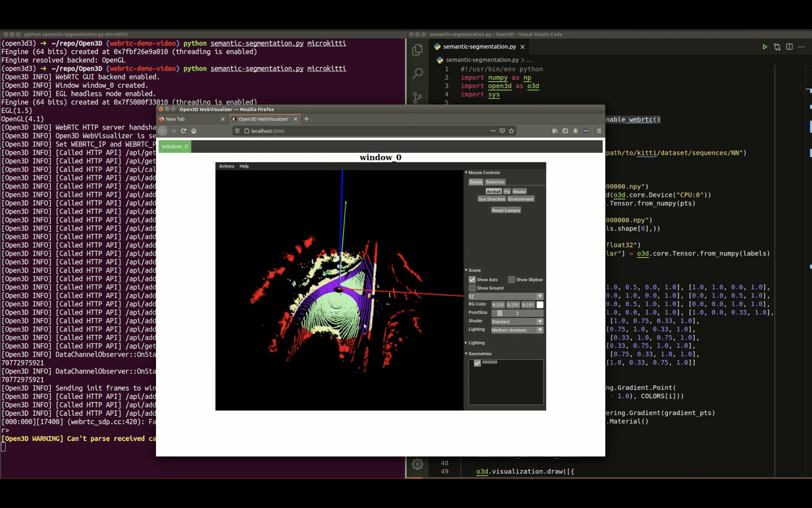
Task: Bookmark this page with star icon
Action: pyautogui.click(x=511, y=131)
